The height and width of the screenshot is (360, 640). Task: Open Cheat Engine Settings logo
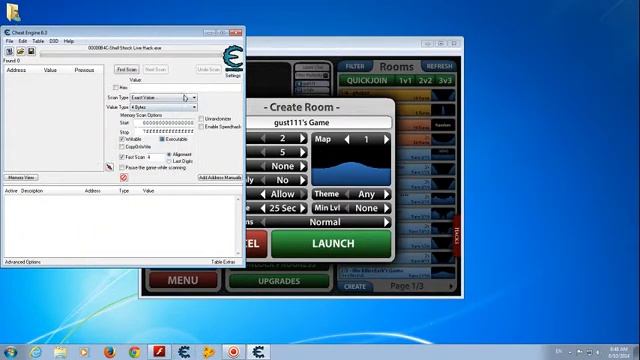click(x=233, y=59)
